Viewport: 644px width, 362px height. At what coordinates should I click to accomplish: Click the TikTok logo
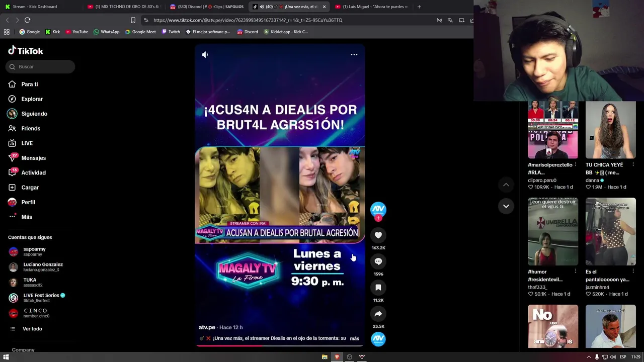click(26, 51)
